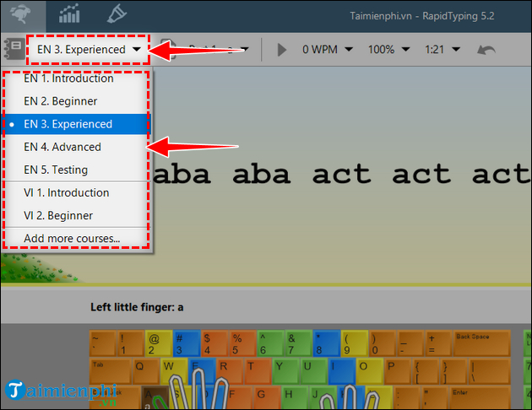Click the undo restart arrow icon

pyautogui.click(x=486, y=50)
